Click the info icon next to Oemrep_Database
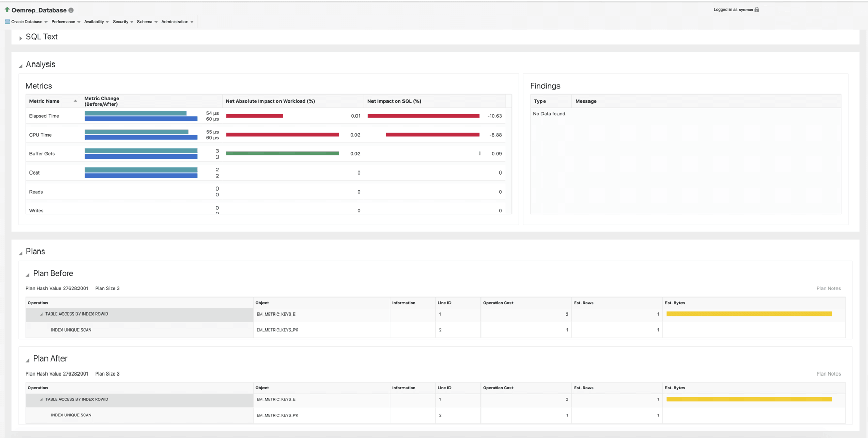868x438 pixels. click(x=71, y=10)
